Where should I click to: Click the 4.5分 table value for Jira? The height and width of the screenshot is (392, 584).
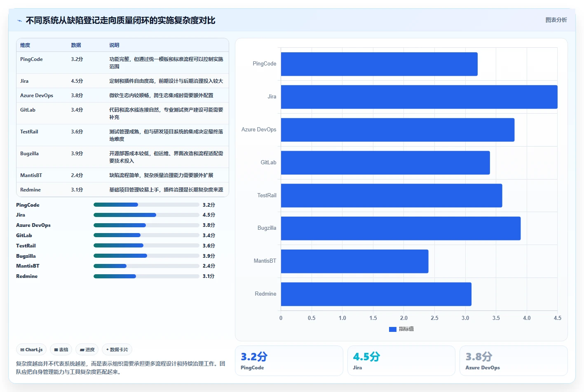(x=77, y=81)
